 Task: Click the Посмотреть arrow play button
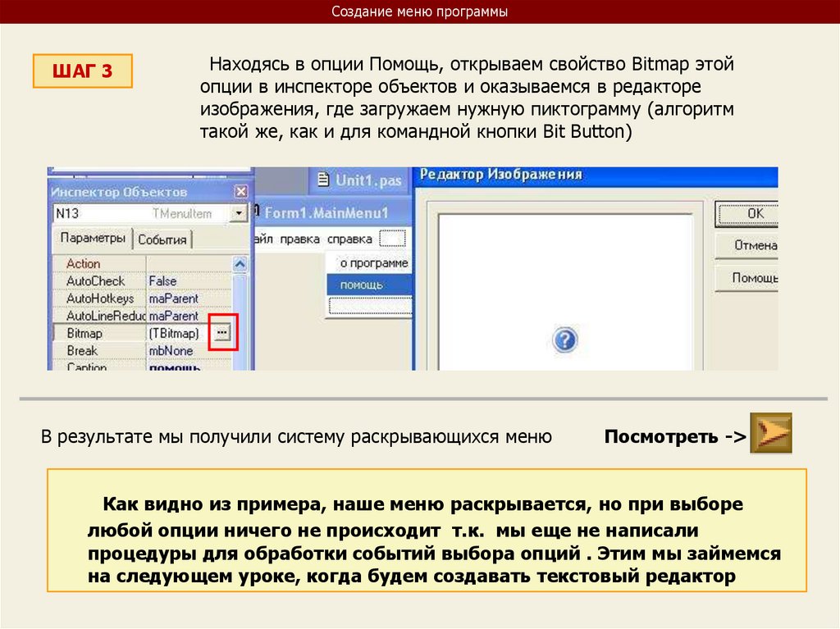point(770,433)
